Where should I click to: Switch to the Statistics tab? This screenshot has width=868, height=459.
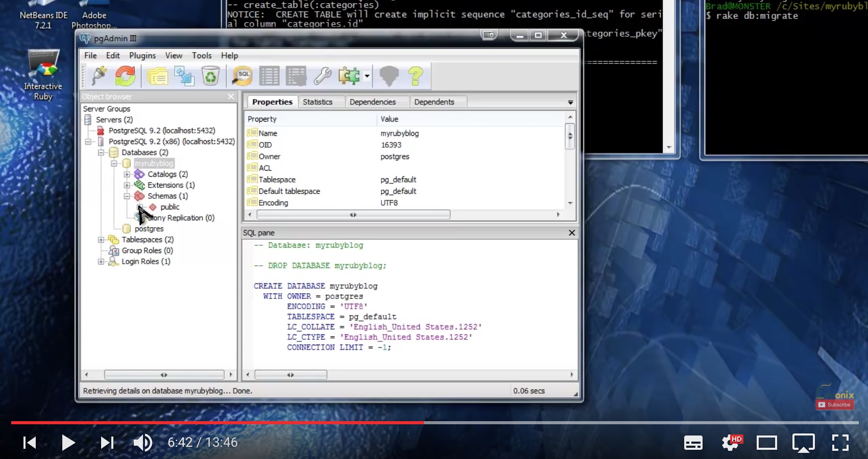coord(318,102)
